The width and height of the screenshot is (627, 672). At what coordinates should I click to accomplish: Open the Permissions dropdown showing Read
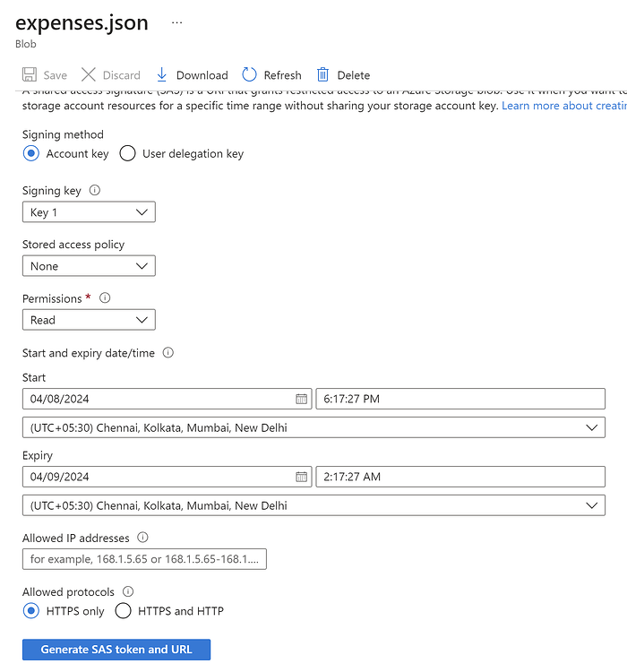89,320
